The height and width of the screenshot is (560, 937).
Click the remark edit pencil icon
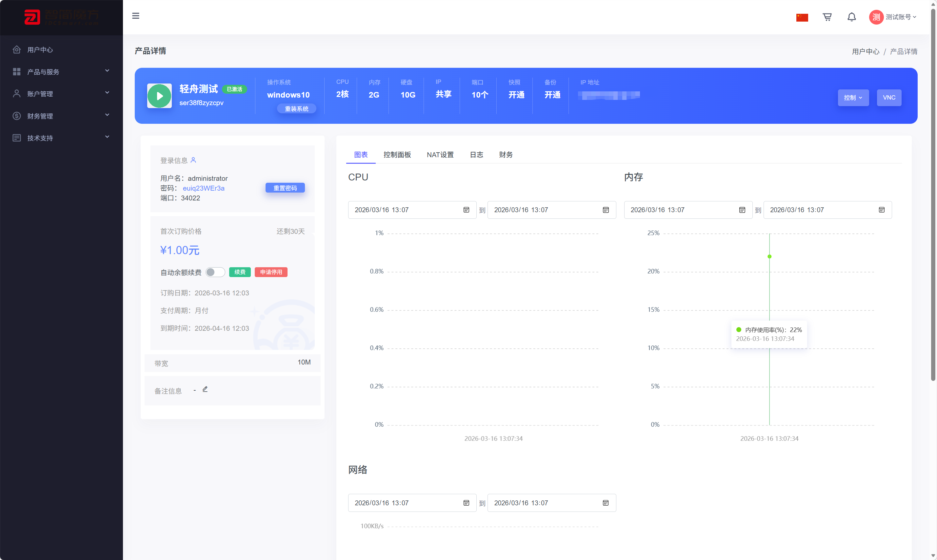click(x=205, y=389)
